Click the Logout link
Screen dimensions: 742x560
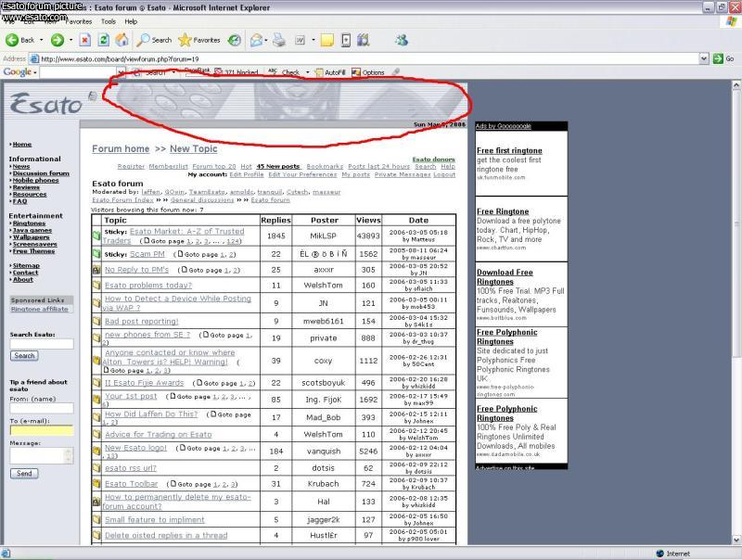click(444, 174)
